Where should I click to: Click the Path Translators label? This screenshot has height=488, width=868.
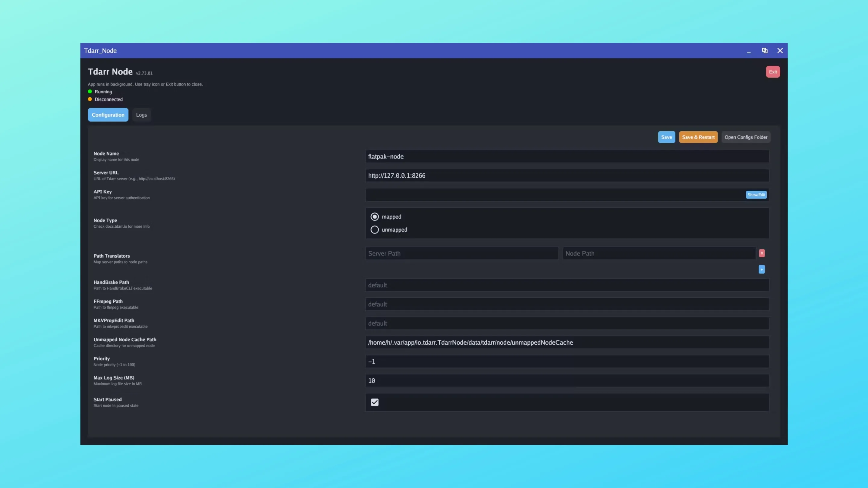[112, 256]
